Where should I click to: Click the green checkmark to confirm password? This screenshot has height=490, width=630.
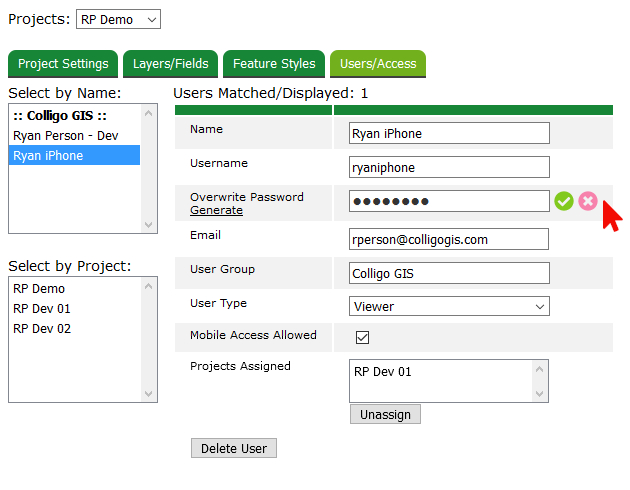564,201
